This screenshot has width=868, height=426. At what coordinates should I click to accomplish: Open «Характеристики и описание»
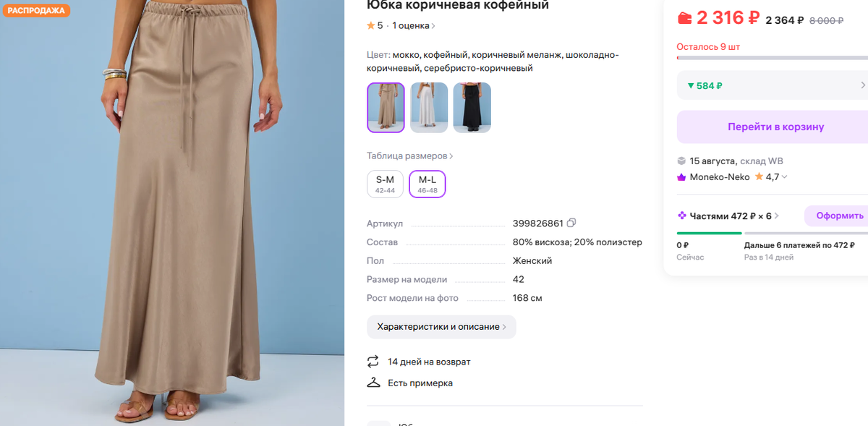(441, 327)
